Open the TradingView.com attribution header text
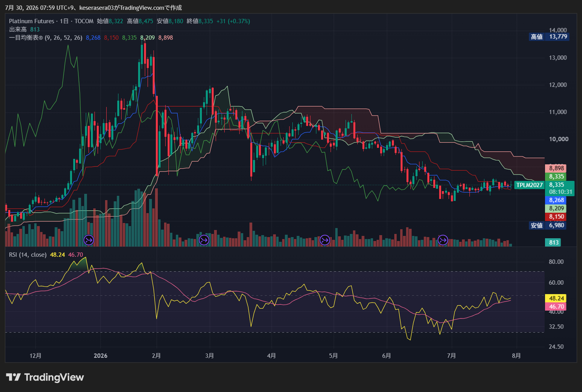Screen dimensions: 582x392 (94, 8)
